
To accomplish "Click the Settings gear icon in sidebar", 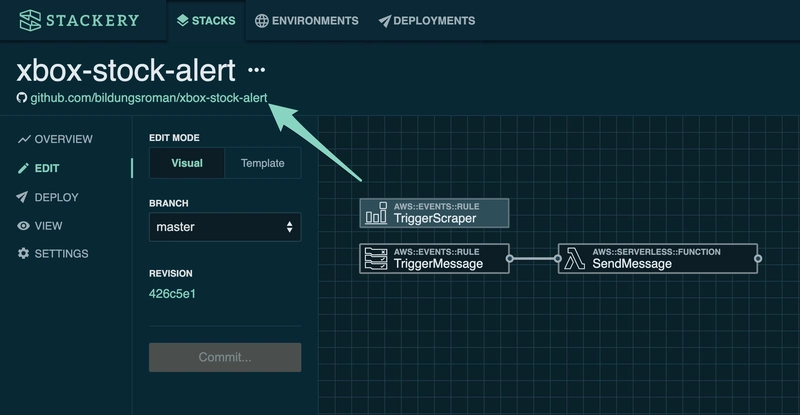I will point(23,254).
